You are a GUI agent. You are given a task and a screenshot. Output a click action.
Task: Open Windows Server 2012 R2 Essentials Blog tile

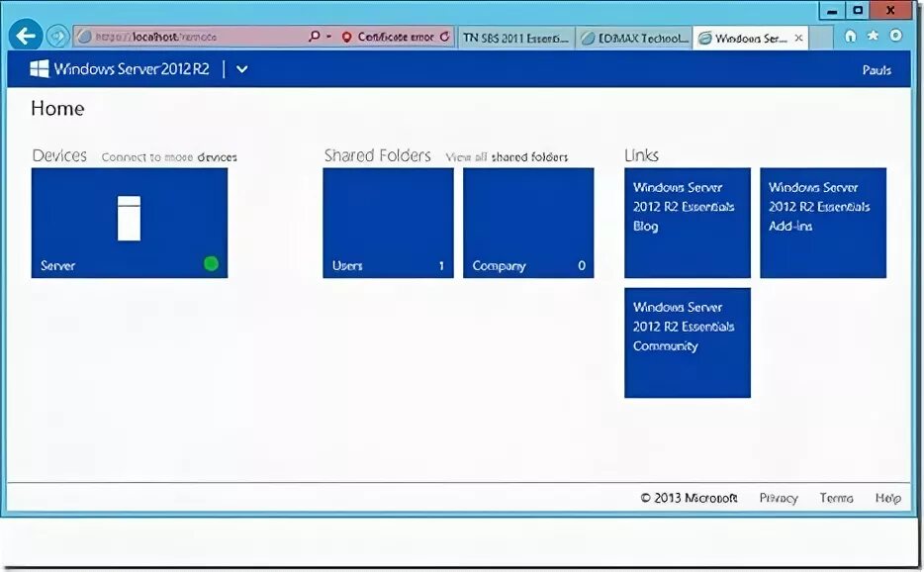(688, 223)
